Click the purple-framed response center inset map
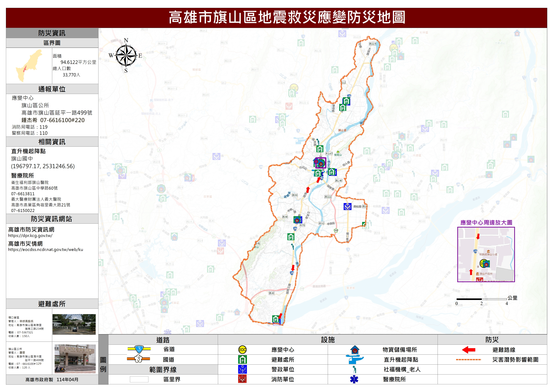The image size is (553, 392). (486, 254)
